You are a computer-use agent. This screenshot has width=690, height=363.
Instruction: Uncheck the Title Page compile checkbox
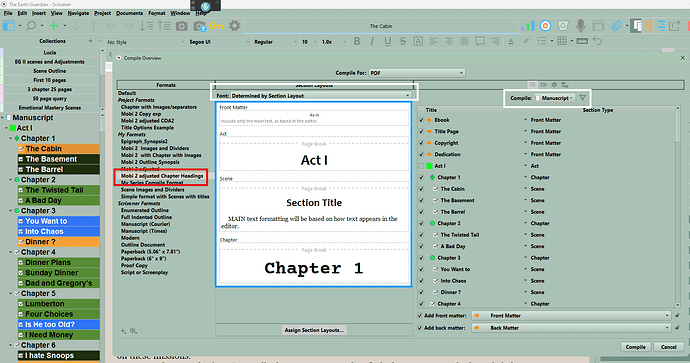421,131
